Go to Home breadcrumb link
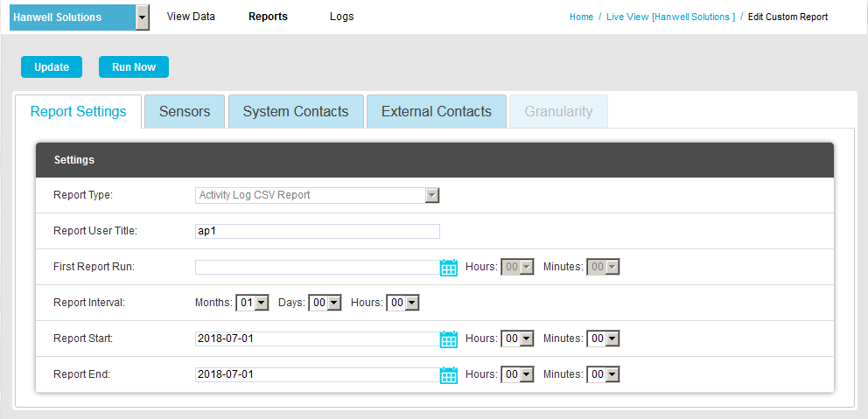This screenshot has width=868, height=419. pos(581,17)
